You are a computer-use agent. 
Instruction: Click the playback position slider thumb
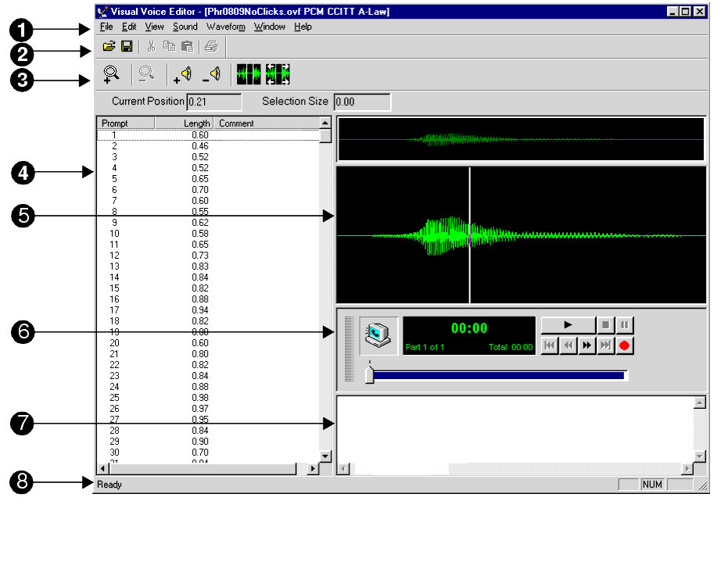(x=370, y=374)
